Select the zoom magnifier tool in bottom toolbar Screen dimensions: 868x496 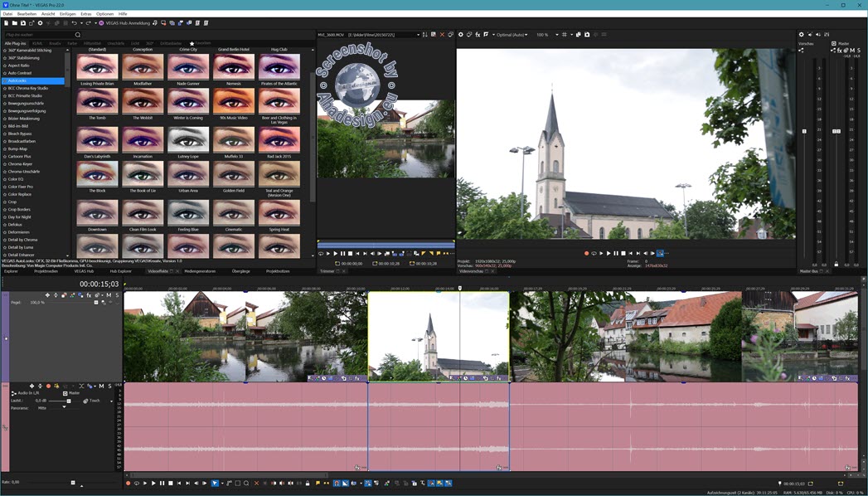(x=246, y=484)
